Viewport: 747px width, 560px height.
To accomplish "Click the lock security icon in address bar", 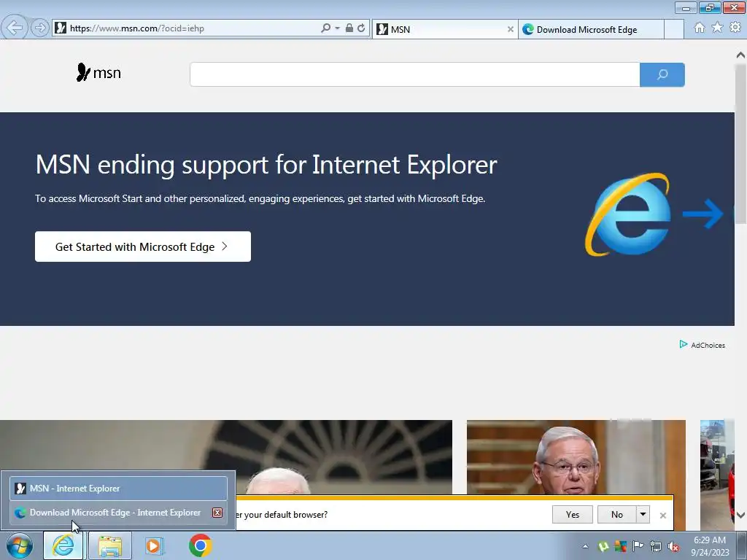I will point(349,28).
